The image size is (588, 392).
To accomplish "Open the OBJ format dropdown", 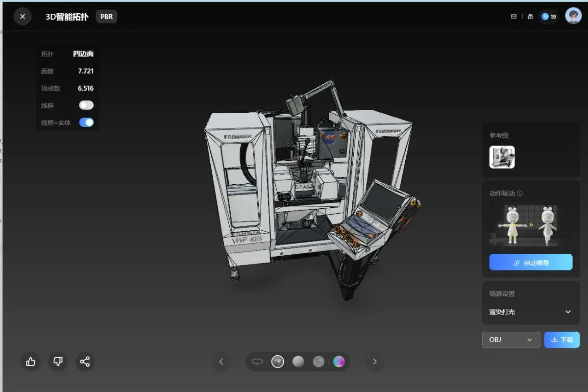I will (x=511, y=340).
